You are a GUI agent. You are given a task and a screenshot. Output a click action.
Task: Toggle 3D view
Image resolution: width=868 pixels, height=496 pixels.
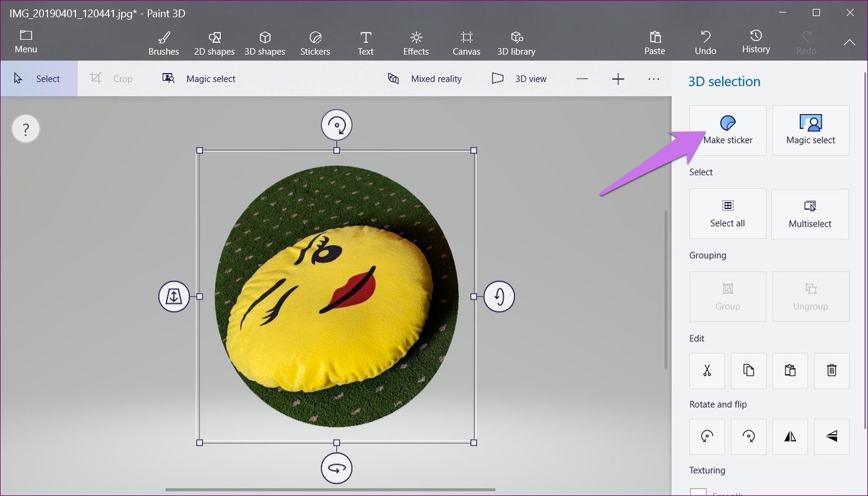[x=519, y=79]
